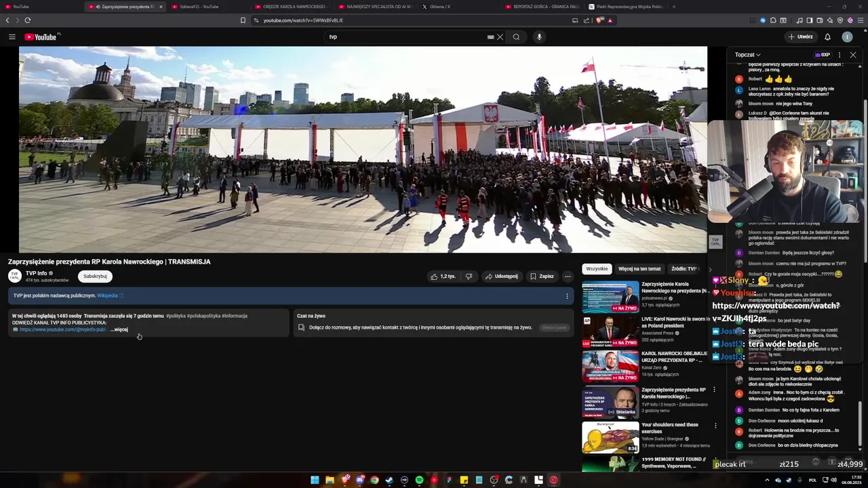This screenshot has height=488, width=868.
Task: Select Więcej na ten temat chip
Action: coord(639,269)
